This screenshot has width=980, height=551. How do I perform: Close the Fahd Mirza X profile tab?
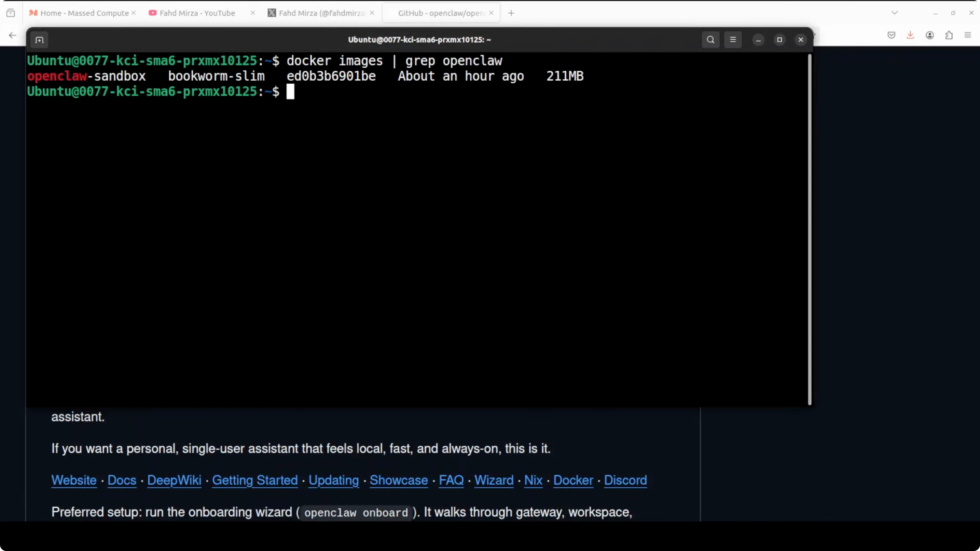pos(372,13)
